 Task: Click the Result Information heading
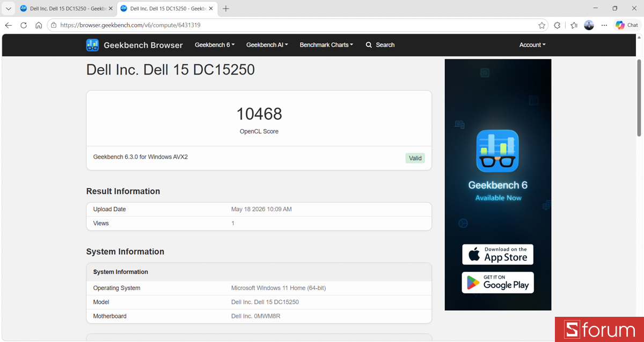123,191
